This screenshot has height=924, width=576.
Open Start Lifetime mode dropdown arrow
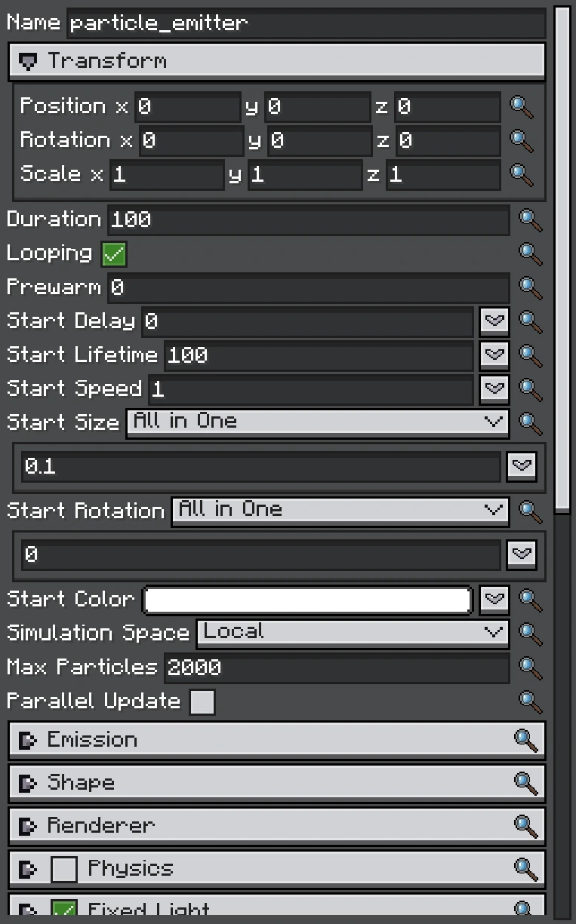tap(494, 355)
